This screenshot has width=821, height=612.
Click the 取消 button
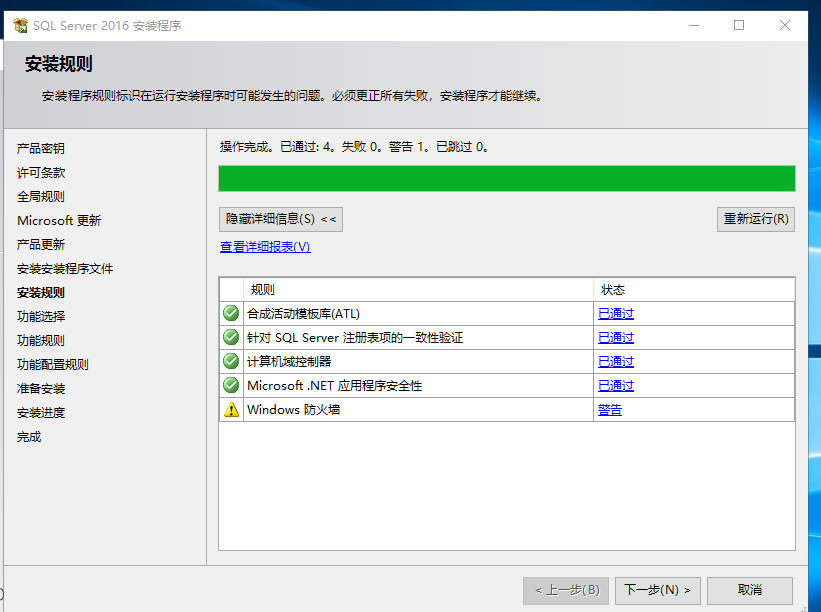point(750,591)
